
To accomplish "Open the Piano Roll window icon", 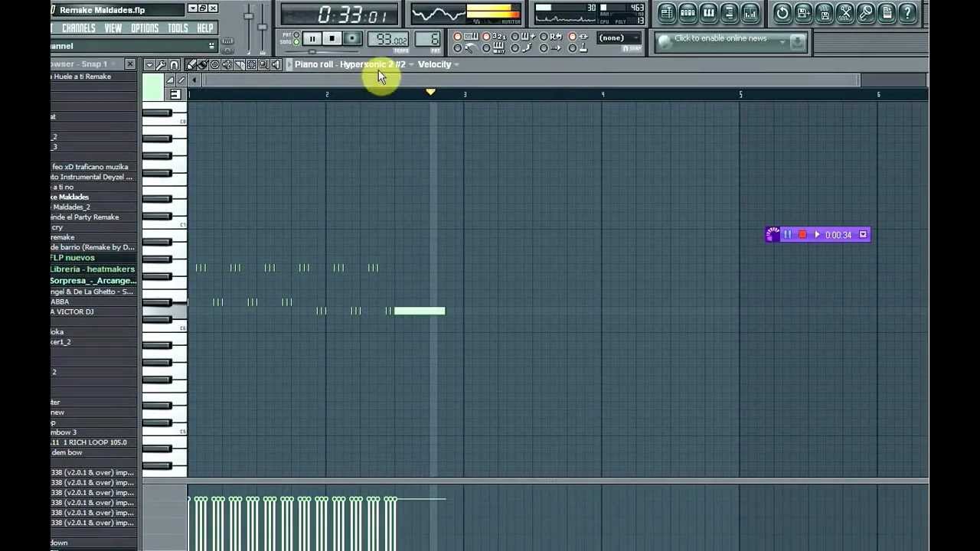I will click(708, 13).
